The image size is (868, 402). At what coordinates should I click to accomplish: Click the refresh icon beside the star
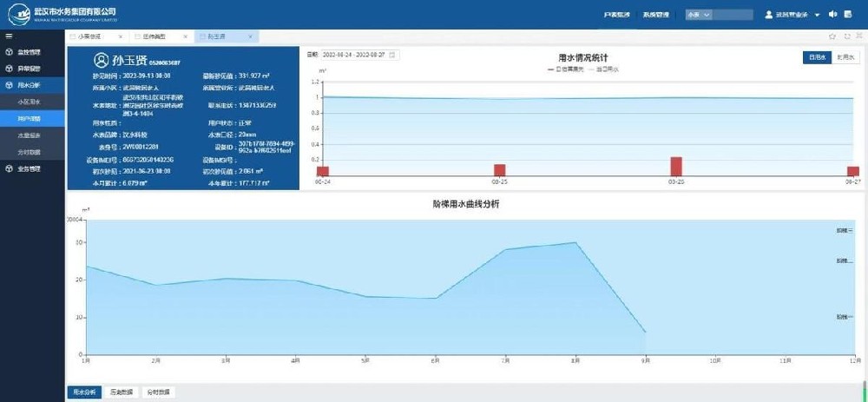tap(846, 36)
